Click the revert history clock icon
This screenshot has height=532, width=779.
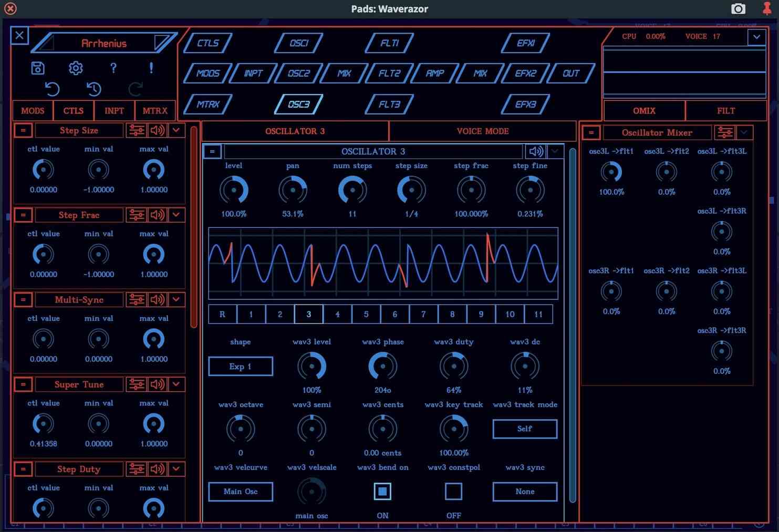(93, 90)
